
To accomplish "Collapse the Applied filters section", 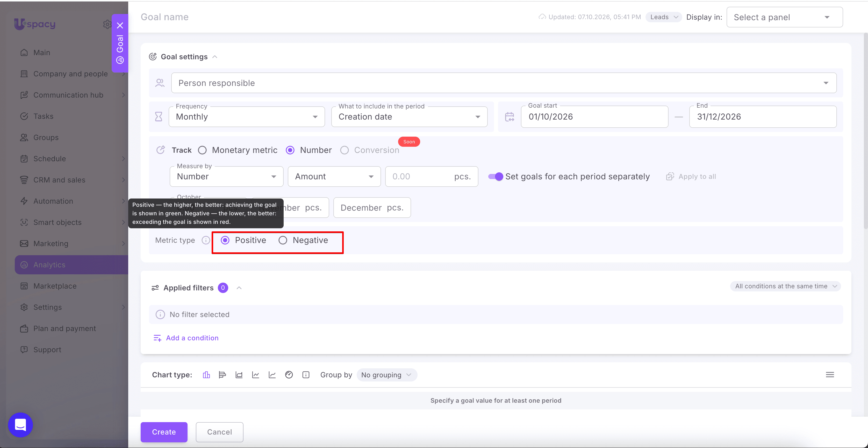I will 239,288.
